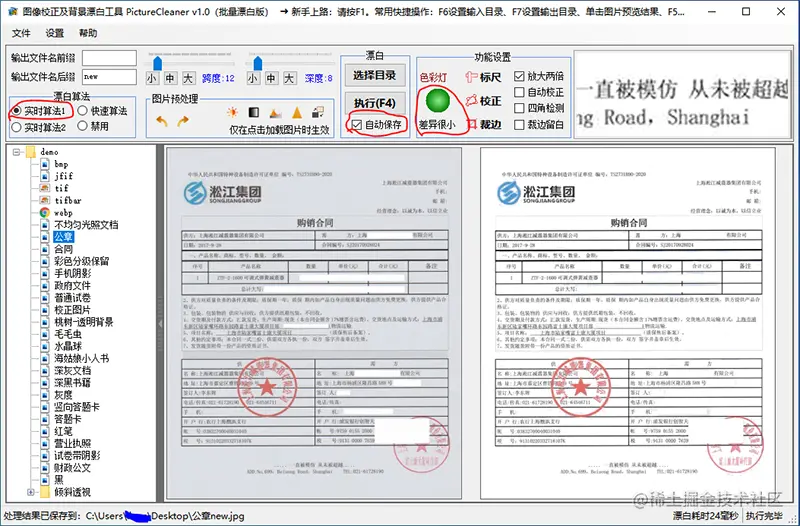This screenshot has height=526, width=800.
Task: Select the 手机阴影 file
Action: click(72, 273)
